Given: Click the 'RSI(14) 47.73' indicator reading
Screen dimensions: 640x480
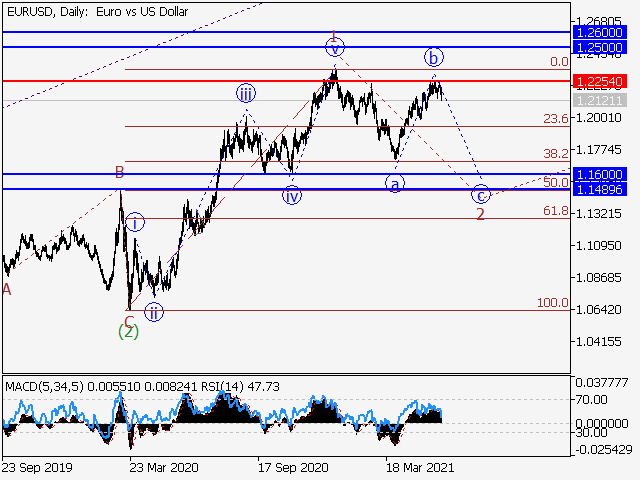Looking at the screenshot, I should pos(241,387).
